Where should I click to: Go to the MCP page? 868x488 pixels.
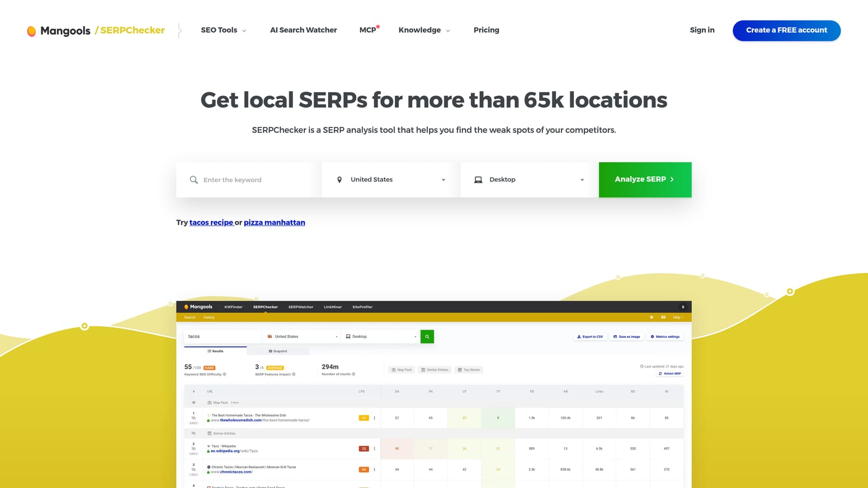pos(369,30)
